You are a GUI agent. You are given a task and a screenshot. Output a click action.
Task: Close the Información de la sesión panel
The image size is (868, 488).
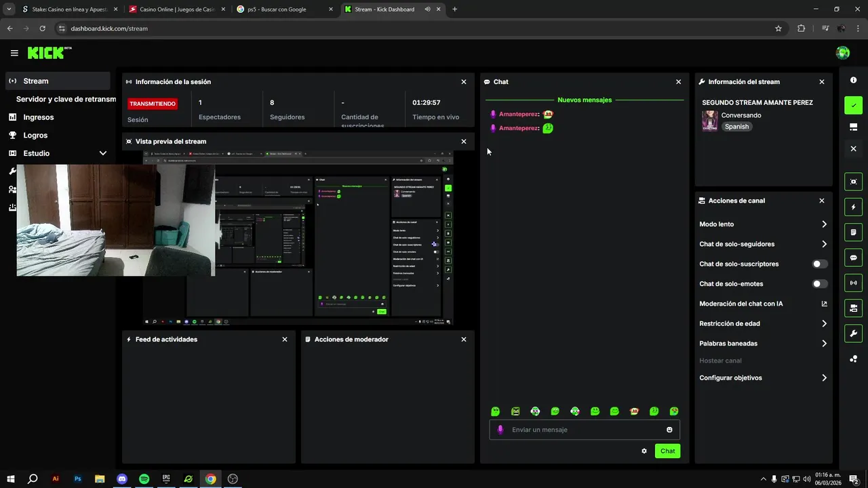[x=464, y=82]
